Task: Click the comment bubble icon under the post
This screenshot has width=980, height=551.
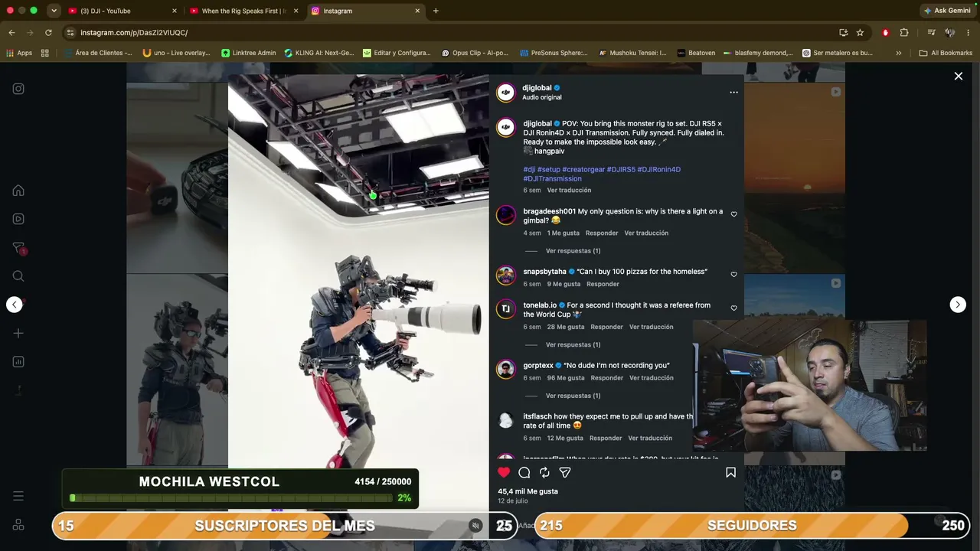Action: (x=524, y=473)
